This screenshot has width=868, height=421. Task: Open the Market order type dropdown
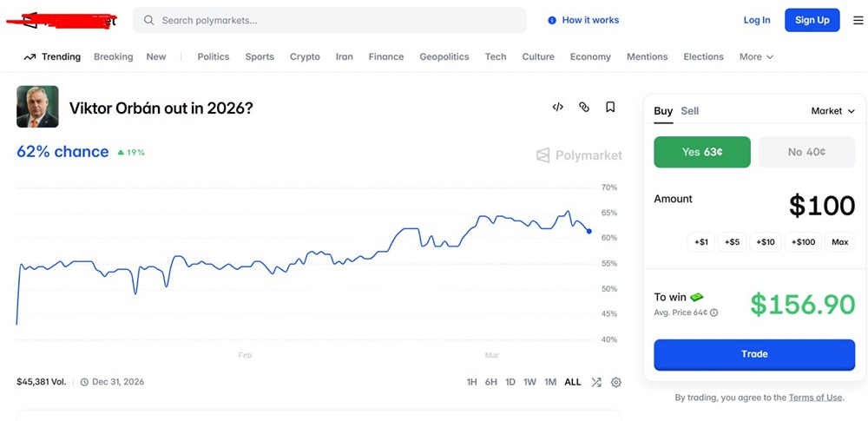pyautogui.click(x=832, y=111)
